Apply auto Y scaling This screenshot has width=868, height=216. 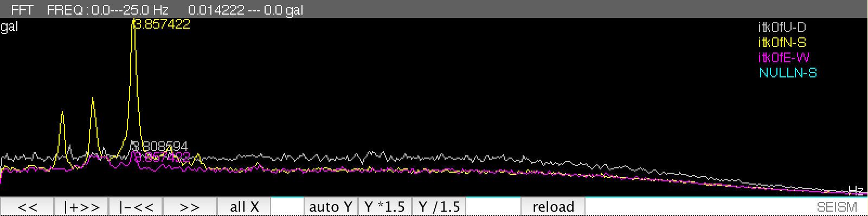click(331, 207)
